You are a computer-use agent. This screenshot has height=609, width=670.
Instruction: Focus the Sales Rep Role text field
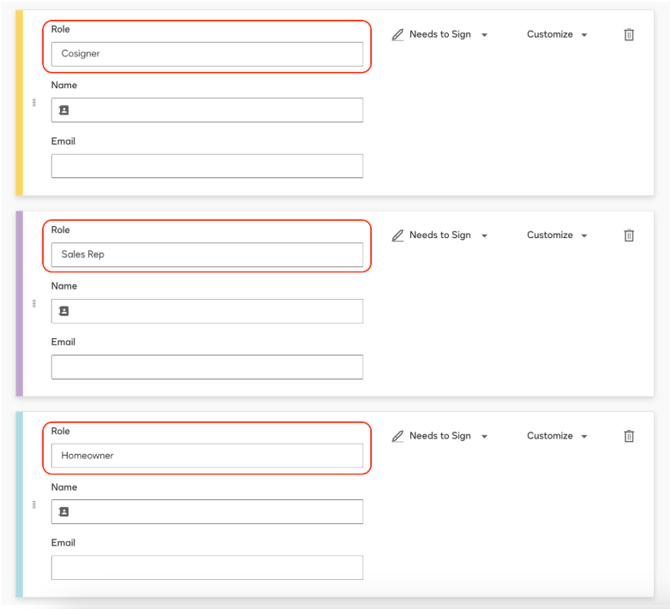point(207,255)
